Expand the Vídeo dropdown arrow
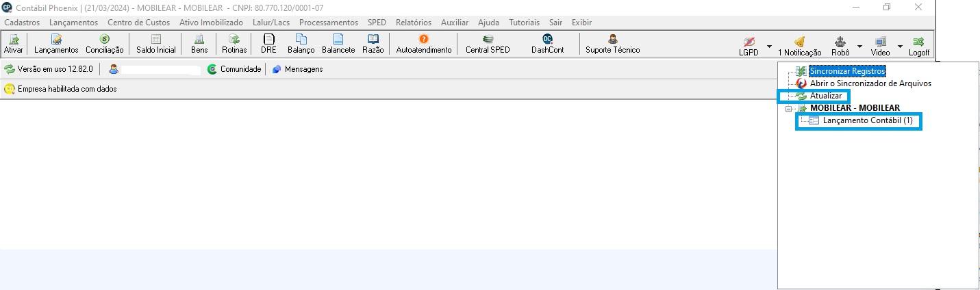This screenshot has width=980, height=290. click(900, 47)
